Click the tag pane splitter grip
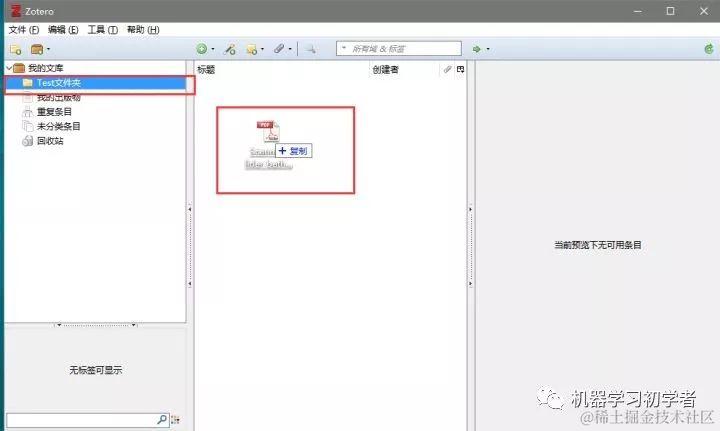Screen dimensions: 720x431 point(96,325)
